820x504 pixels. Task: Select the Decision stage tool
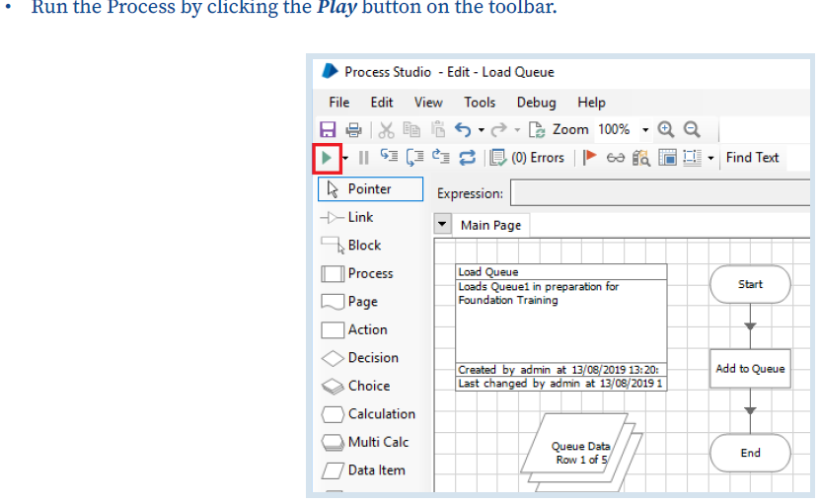(360, 358)
